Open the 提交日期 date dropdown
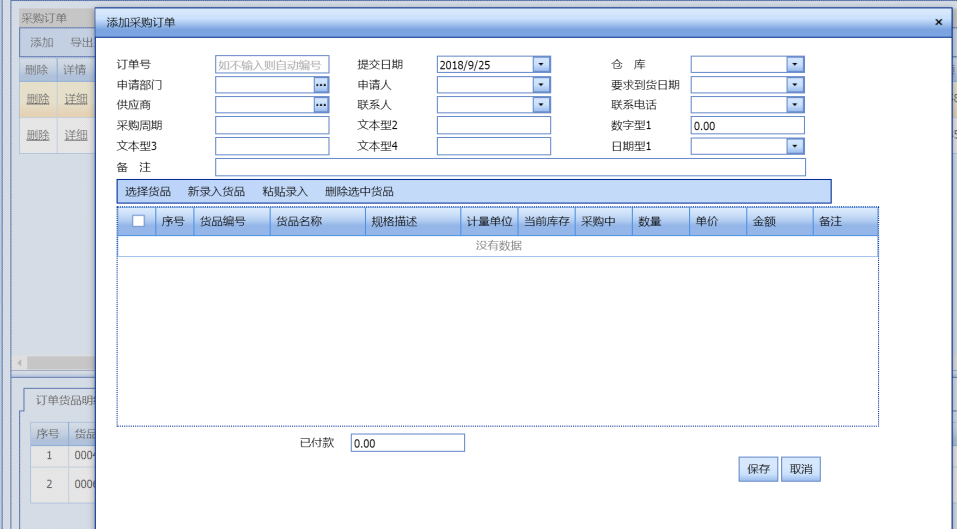The width and height of the screenshot is (957, 529). tap(542, 65)
